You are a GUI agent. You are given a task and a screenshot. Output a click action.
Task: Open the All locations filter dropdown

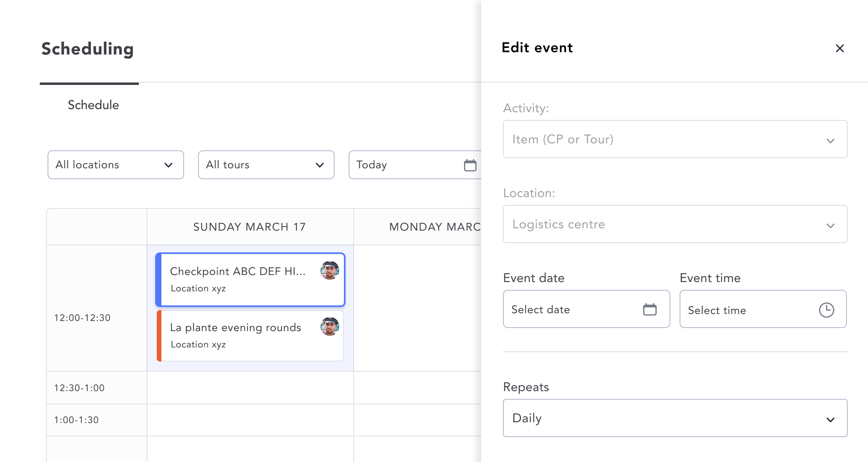click(x=115, y=165)
